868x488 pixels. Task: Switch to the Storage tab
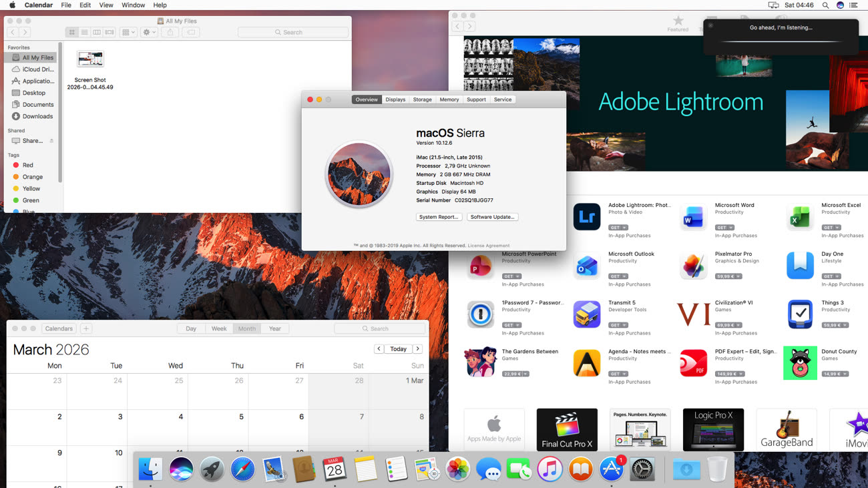point(422,99)
